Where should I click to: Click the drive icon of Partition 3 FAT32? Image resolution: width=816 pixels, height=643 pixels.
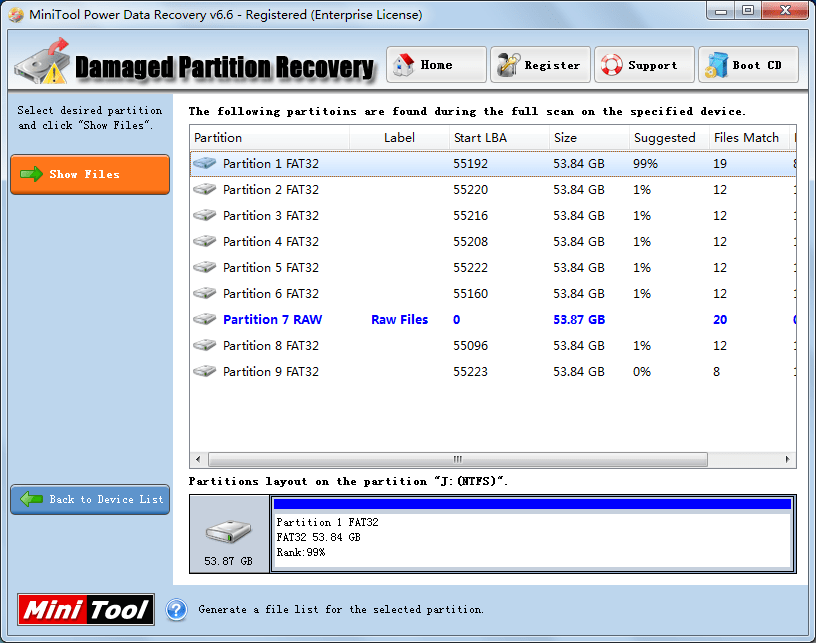click(205, 215)
